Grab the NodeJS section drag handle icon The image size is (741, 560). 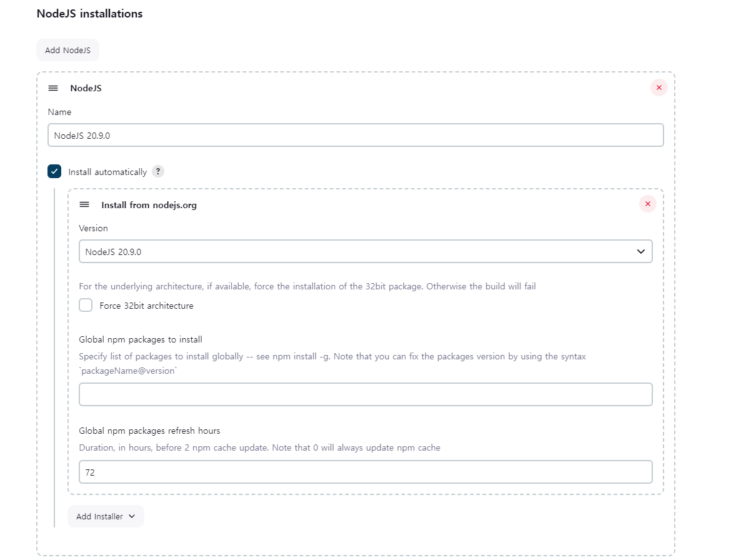[x=53, y=88]
